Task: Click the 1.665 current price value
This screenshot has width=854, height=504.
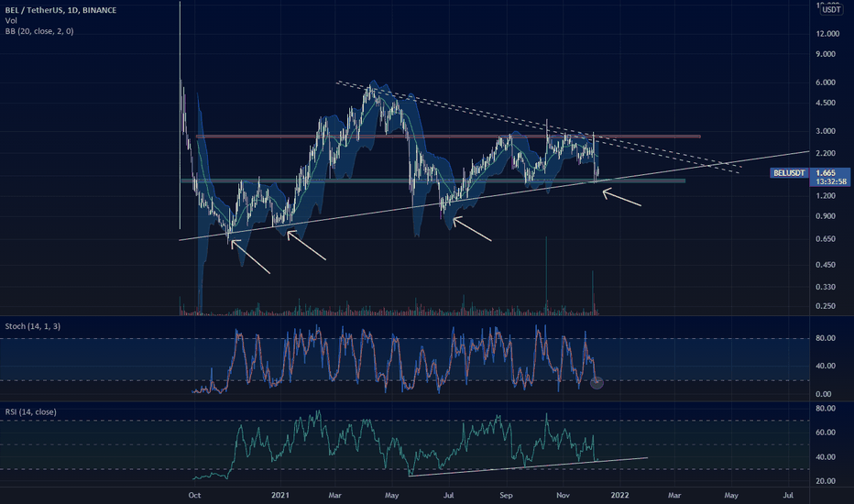Action: tap(827, 172)
